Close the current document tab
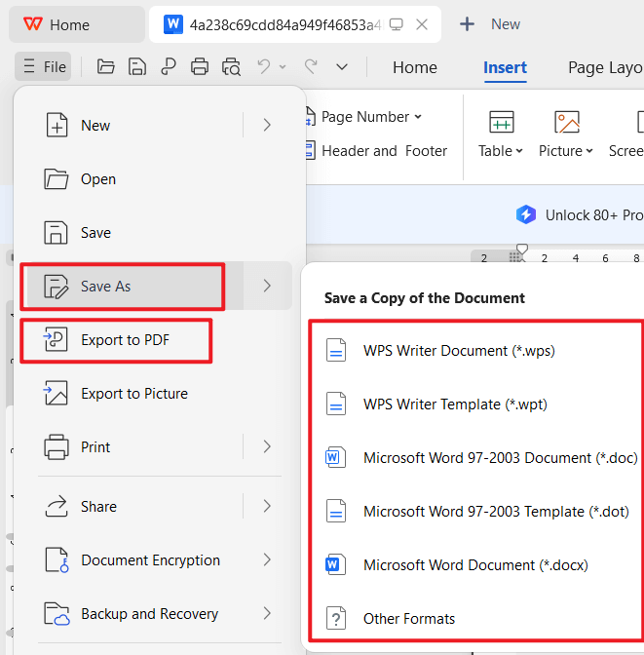644x655 pixels. point(422,24)
